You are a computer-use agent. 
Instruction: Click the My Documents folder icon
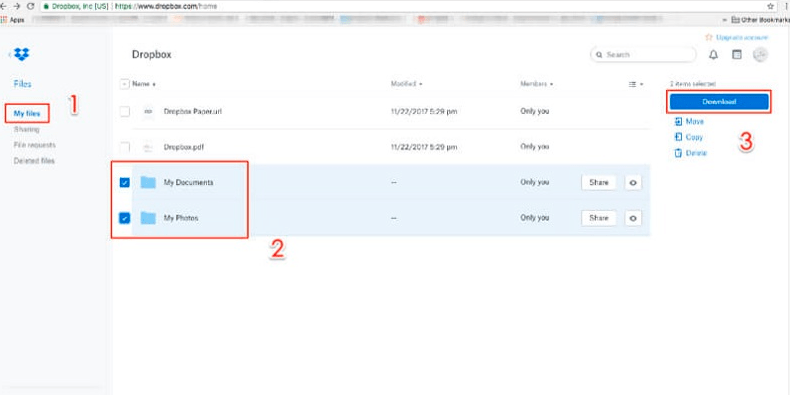148,182
